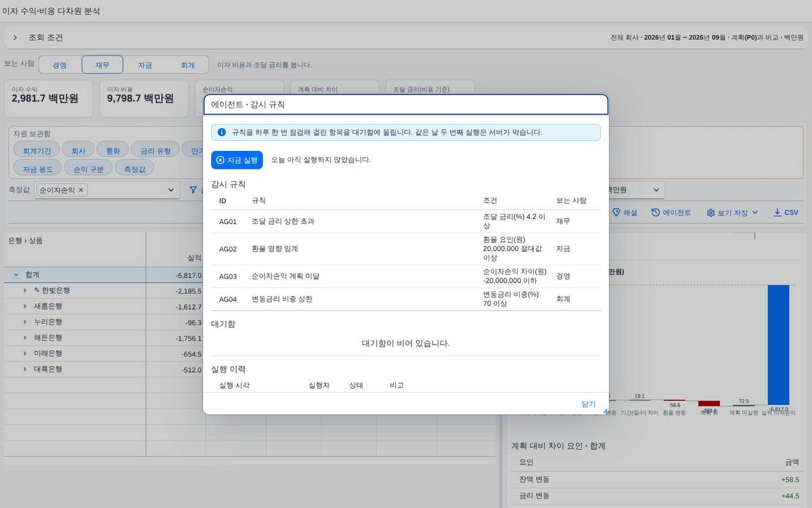Viewport: 812px width, 508px height.
Task: Click the 지금 실행 run button
Action: click(x=237, y=160)
